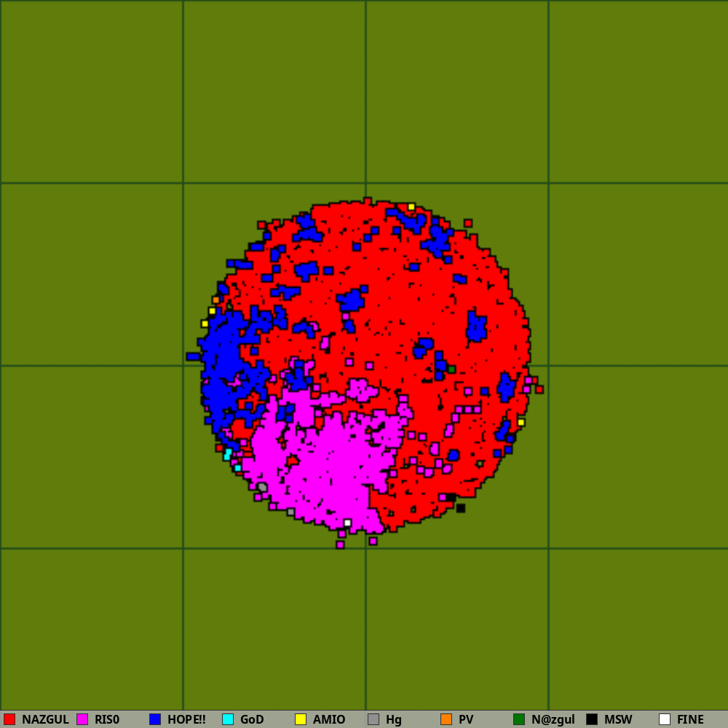Click the orange PV cell on the map
Viewport: 728px width, 728px height.
(215, 300)
